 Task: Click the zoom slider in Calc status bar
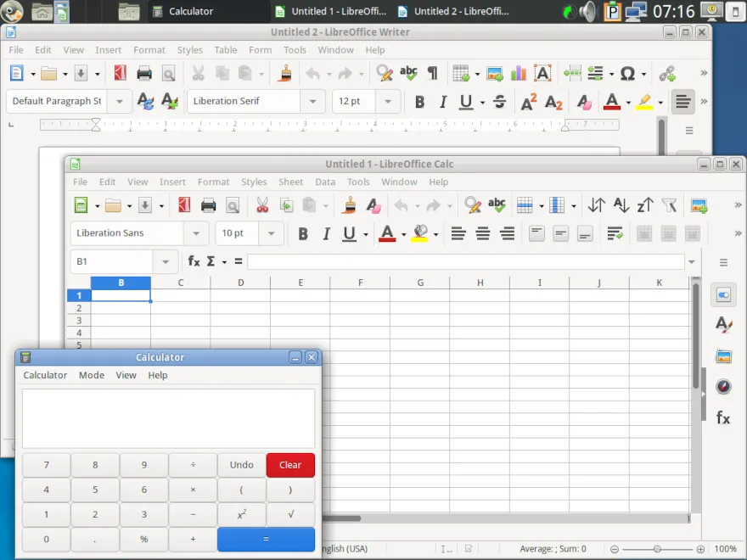coord(657,549)
